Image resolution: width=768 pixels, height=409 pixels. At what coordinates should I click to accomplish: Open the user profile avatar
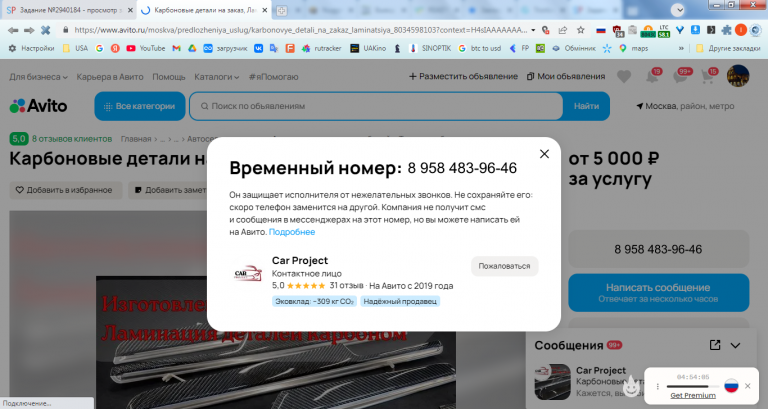pos(738,76)
